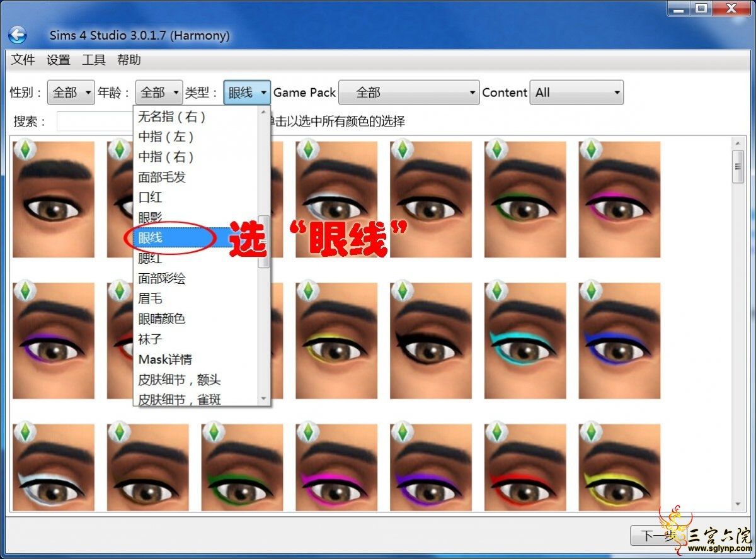Choose 无名指（右）from the type list

[x=196, y=116]
